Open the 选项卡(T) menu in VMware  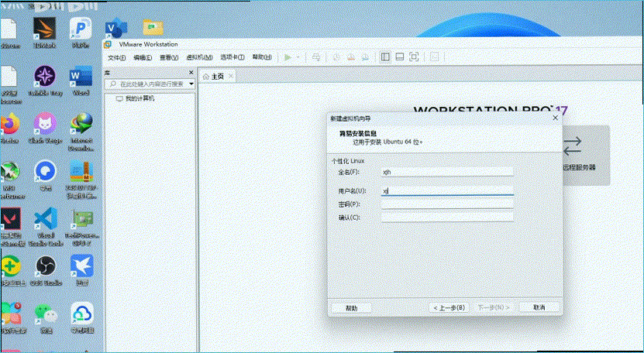pos(232,57)
